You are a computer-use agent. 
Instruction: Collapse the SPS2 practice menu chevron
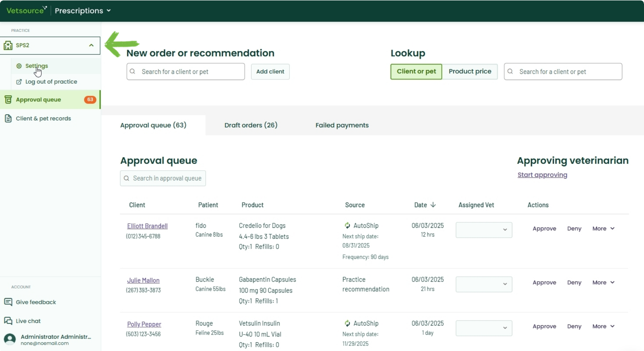91,45
